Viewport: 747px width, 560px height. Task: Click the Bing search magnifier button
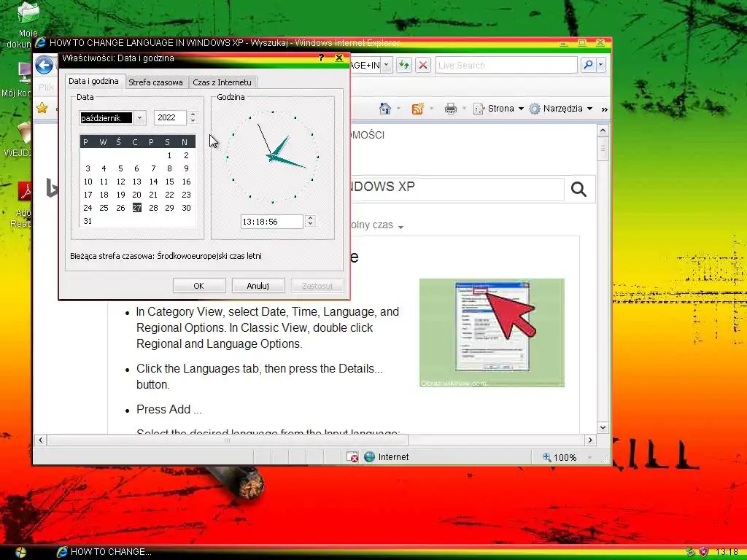pyautogui.click(x=578, y=189)
